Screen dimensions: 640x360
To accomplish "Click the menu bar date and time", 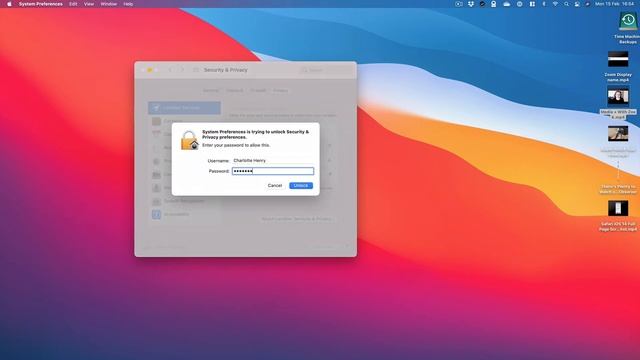I will (x=614, y=4).
